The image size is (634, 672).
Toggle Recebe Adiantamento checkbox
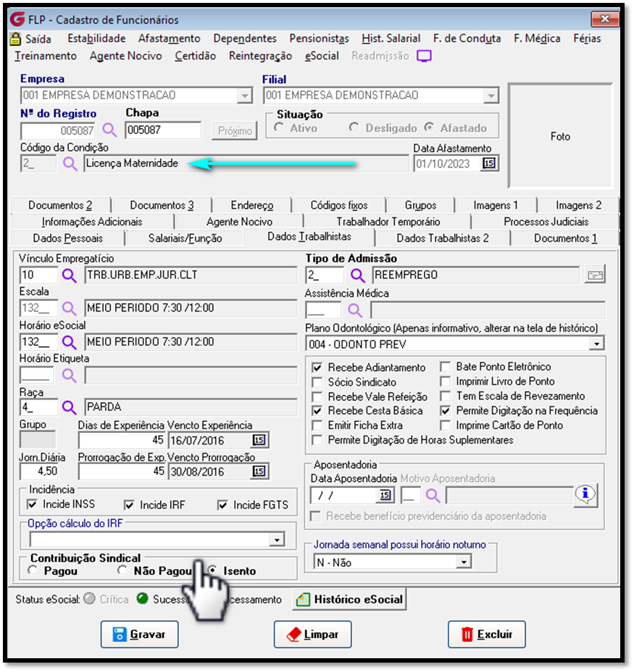[317, 368]
